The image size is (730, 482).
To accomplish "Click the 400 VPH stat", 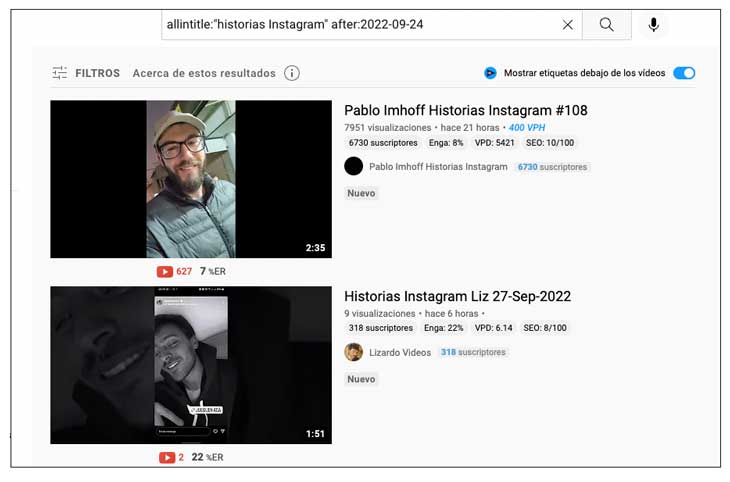I will 527,128.
